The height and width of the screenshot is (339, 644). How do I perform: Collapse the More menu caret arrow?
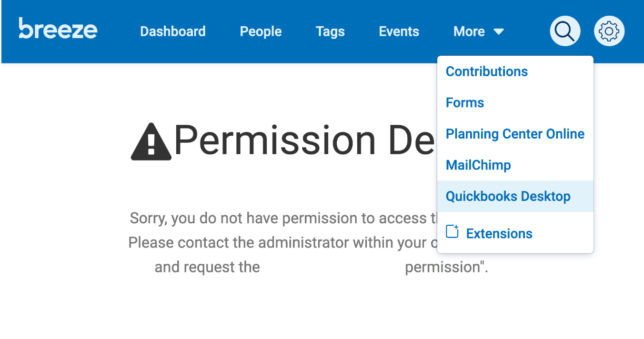click(x=499, y=32)
